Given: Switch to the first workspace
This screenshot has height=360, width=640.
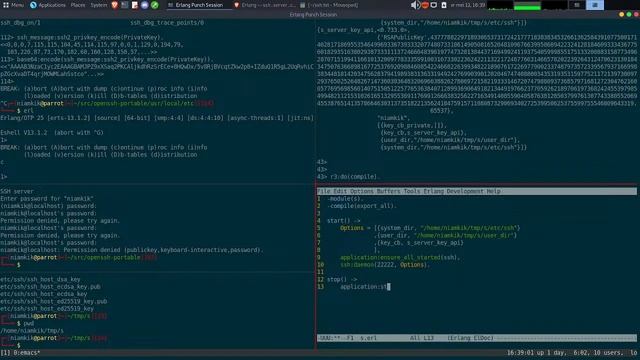Looking at the screenshot, I should click(577, 5).
